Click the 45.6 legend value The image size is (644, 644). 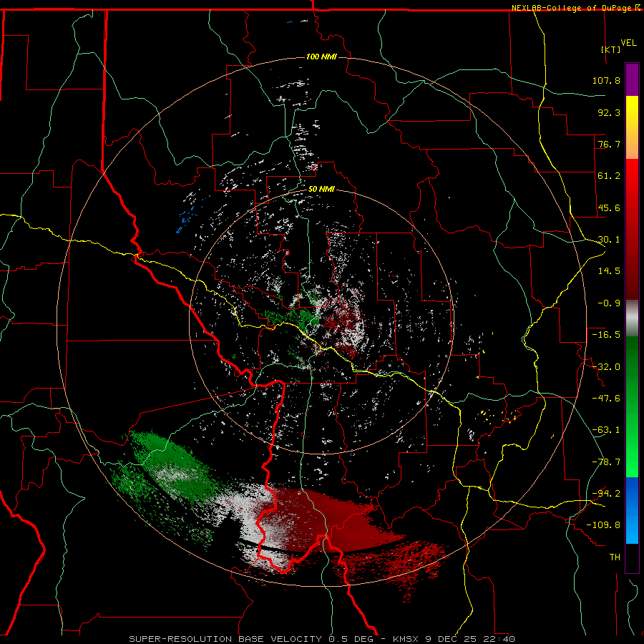[609, 208]
